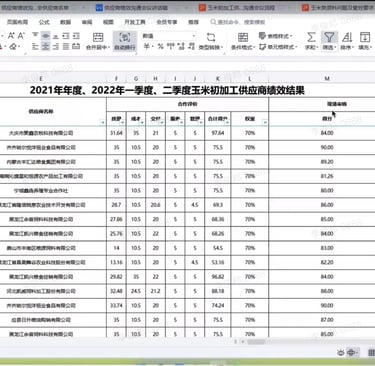Align cell text to the right
Image resolution: width=375 pixels, height=366 pixels.
point(56,46)
